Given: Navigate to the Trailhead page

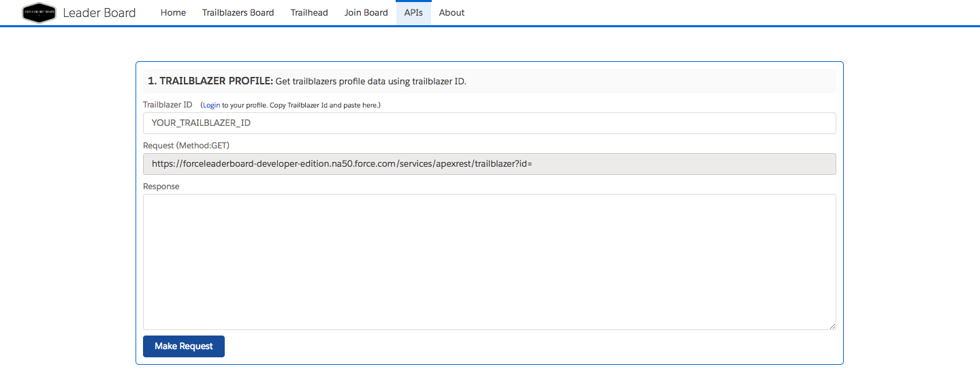Looking at the screenshot, I should click(x=309, y=13).
